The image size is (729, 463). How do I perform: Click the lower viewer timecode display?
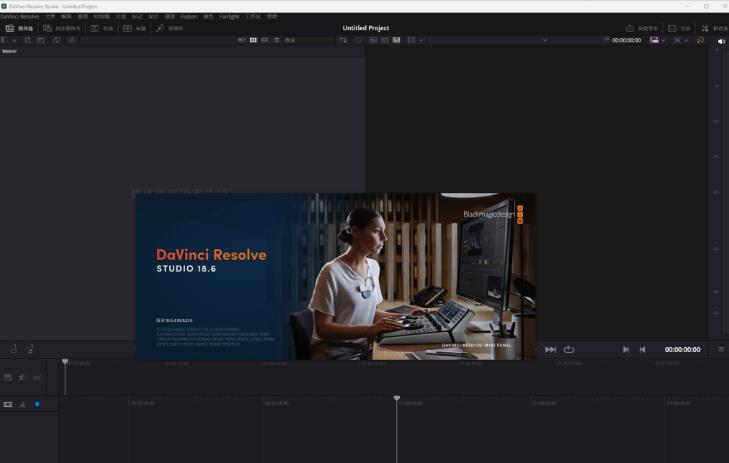[682, 350]
